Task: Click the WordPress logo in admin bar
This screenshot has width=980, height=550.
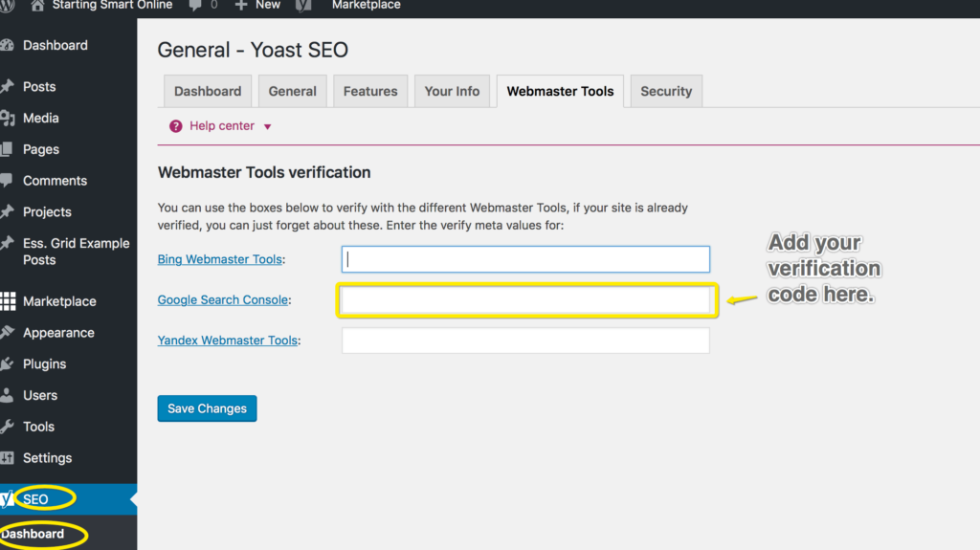Action: tap(7, 5)
